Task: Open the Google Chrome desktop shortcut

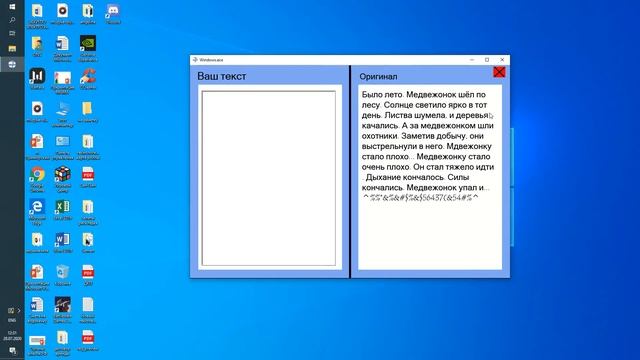Action: [x=37, y=179]
